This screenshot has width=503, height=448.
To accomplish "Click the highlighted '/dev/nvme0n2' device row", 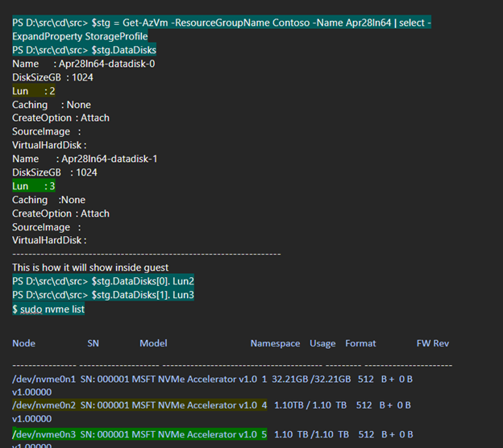I will pos(139,405).
